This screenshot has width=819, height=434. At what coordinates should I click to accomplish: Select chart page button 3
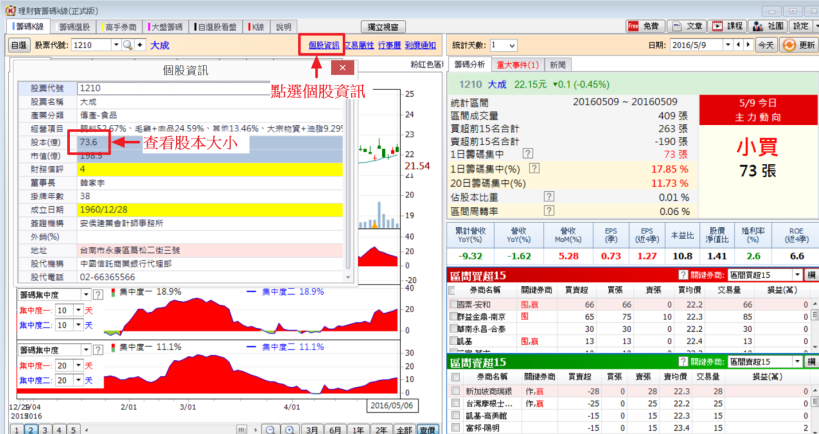pos(45,429)
